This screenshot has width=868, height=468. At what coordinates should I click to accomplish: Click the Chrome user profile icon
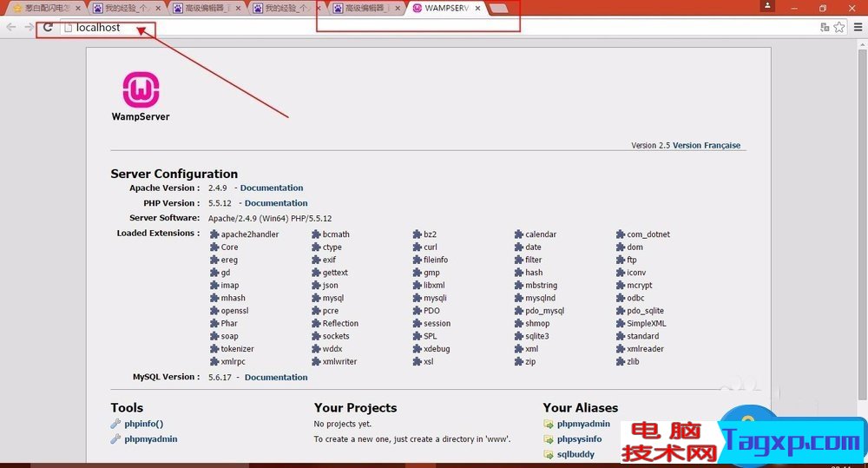(x=767, y=6)
